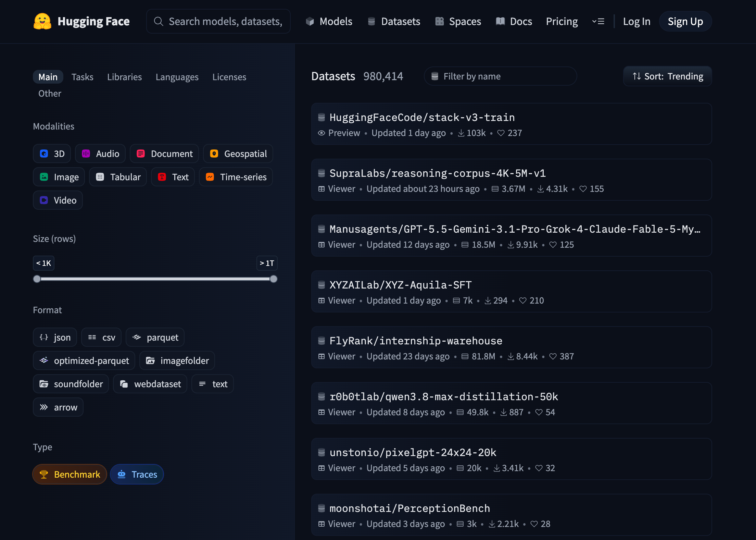Click the Filter by name field
This screenshot has height=540, width=756.
point(501,76)
